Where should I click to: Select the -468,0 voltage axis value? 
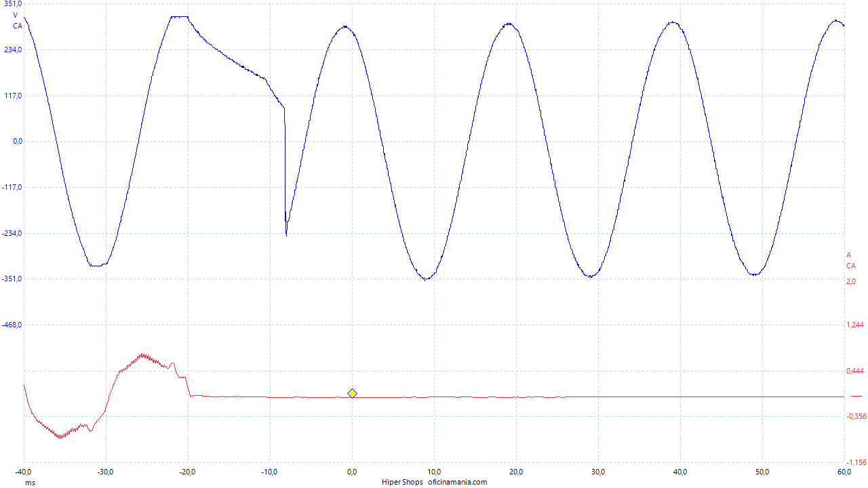pos(12,325)
